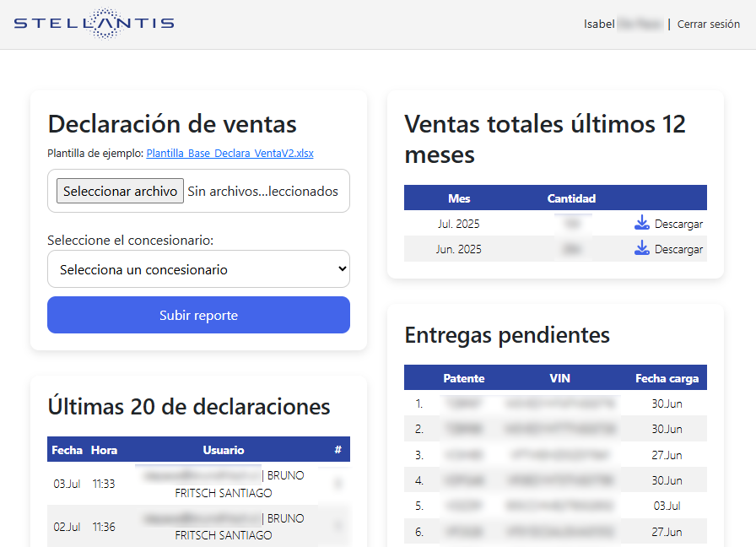Click the "Fecha" header in declarations table
756x547 pixels.
(x=67, y=449)
